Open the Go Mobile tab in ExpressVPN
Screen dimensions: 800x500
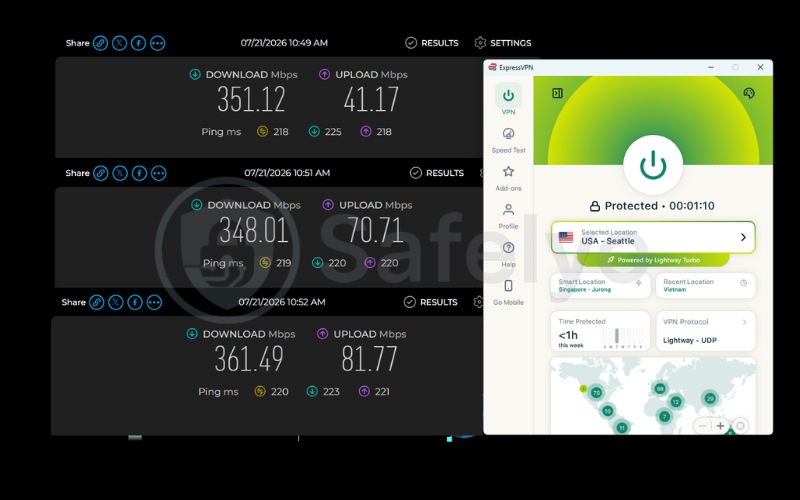(508, 292)
